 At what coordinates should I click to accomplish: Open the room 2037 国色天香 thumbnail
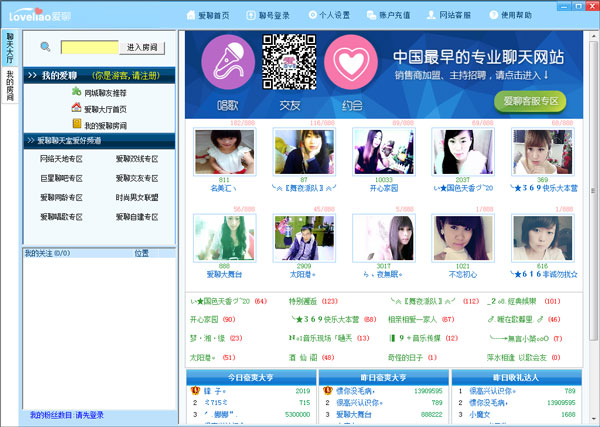(x=463, y=152)
